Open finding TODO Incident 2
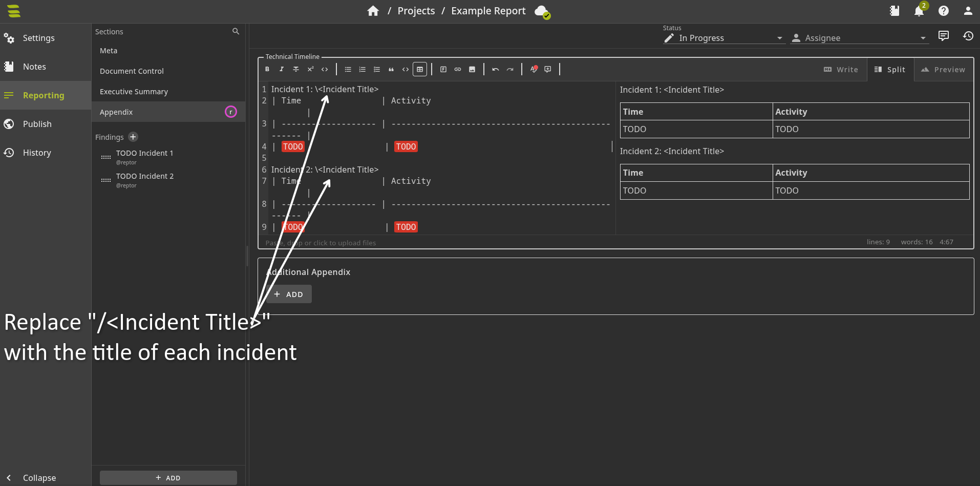The width and height of the screenshot is (980, 486). click(x=168, y=180)
